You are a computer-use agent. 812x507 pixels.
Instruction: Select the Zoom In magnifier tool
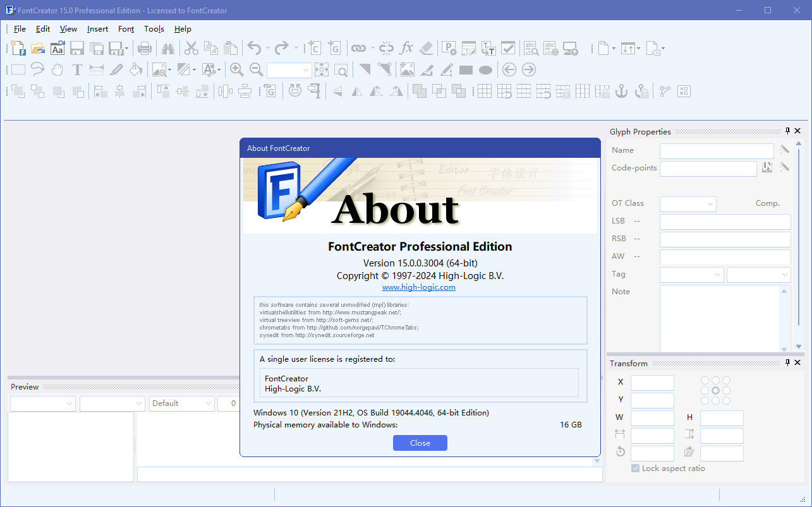click(237, 69)
